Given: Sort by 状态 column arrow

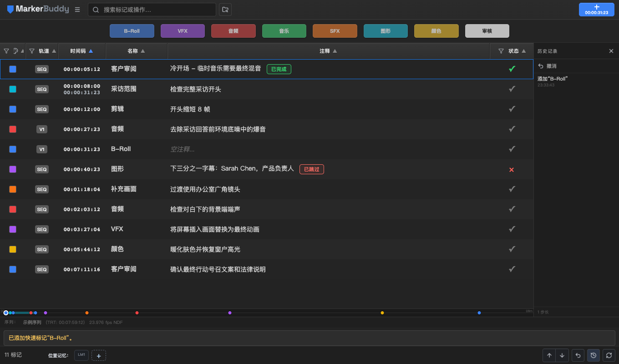Looking at the screenshot, I should coord(524,51).
